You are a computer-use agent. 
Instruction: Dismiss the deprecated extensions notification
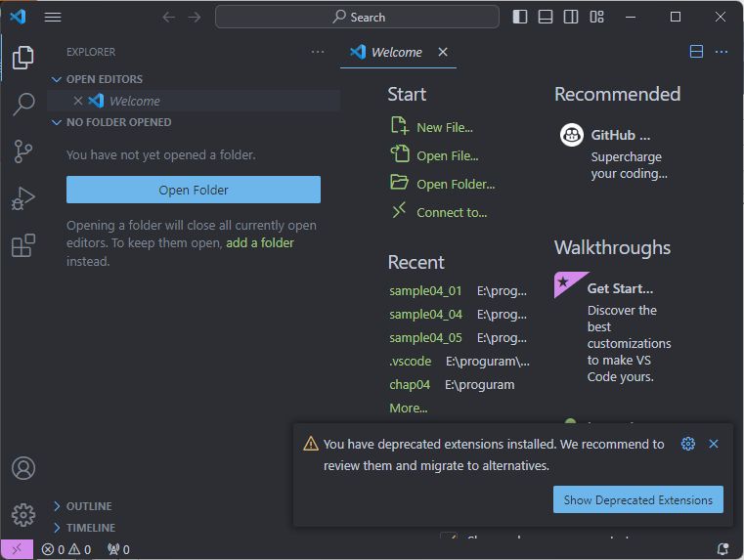[x=713, y=444]
